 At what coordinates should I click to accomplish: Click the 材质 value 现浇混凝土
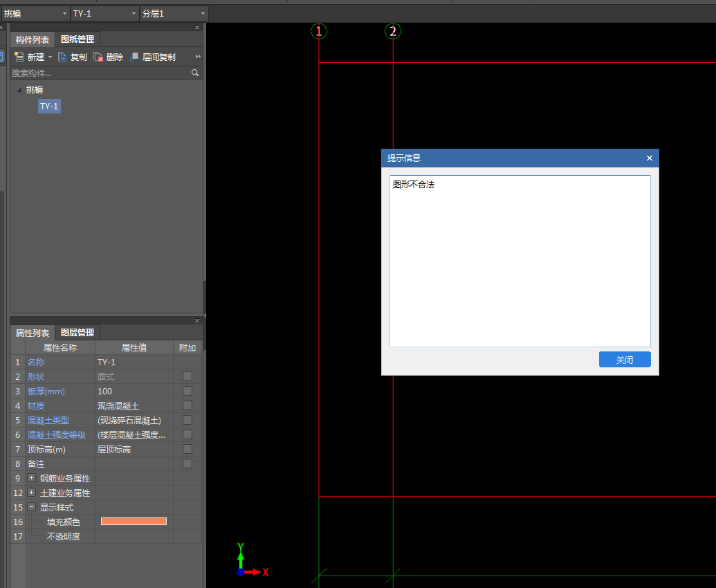(134, 406)
